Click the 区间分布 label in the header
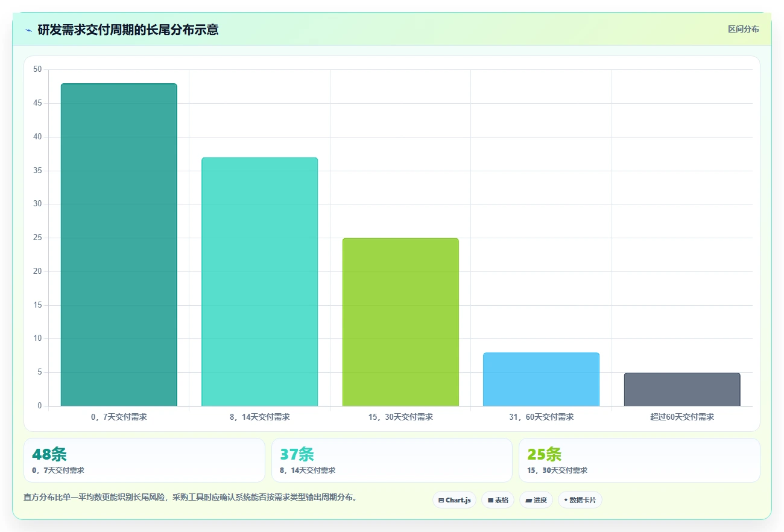This screenshot has height=532, width=784. click(744, 29)
